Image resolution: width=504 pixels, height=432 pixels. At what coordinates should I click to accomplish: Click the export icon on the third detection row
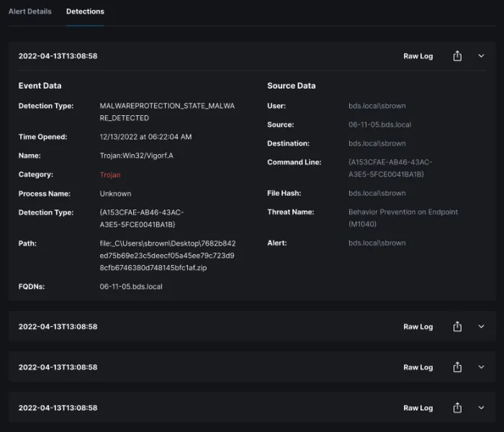(457, 367)
